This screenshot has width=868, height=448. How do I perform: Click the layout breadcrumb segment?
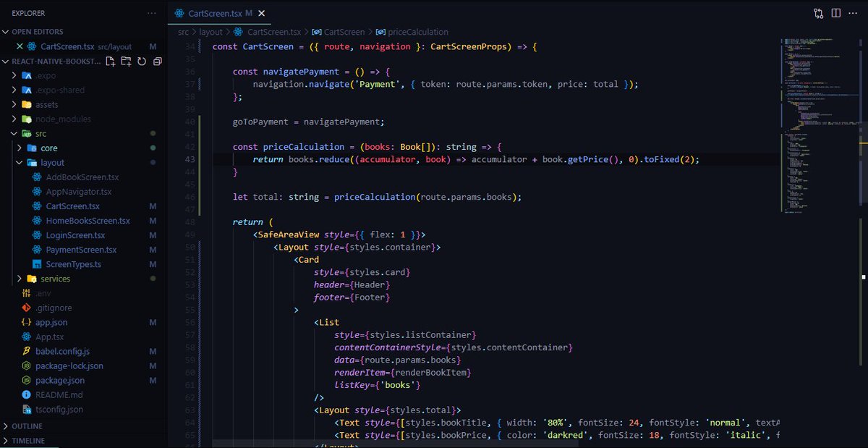[211, 32]
